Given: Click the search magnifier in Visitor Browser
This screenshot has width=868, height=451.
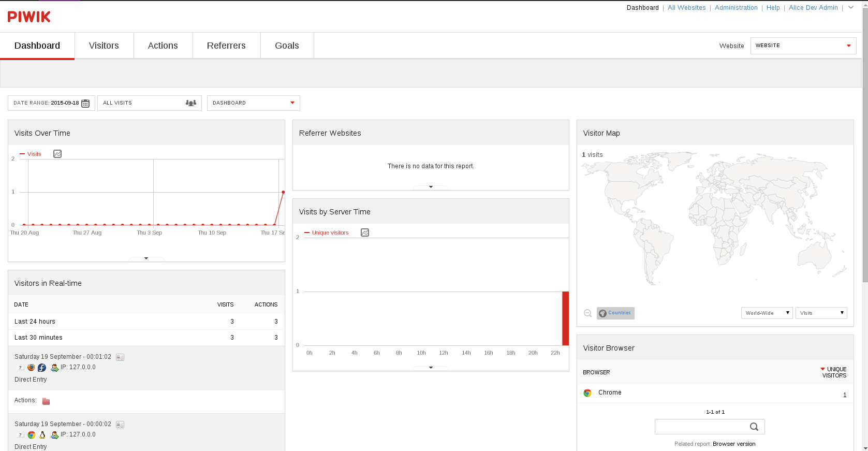Looking at the screenshot, I should click(754, 427).
